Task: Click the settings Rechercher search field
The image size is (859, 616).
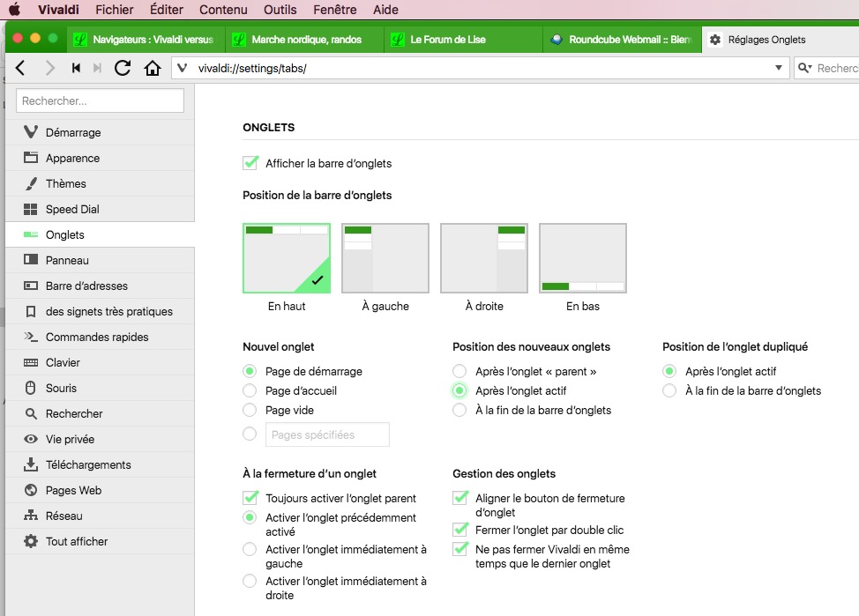Action: pyautogui.click(x=100, y=101)
